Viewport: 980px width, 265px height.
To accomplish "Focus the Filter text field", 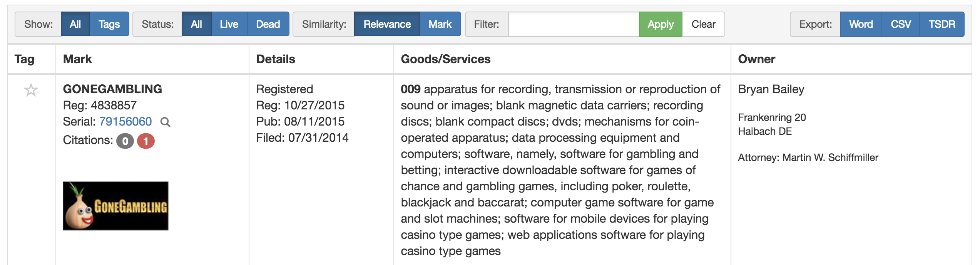I will click(574, 24).
